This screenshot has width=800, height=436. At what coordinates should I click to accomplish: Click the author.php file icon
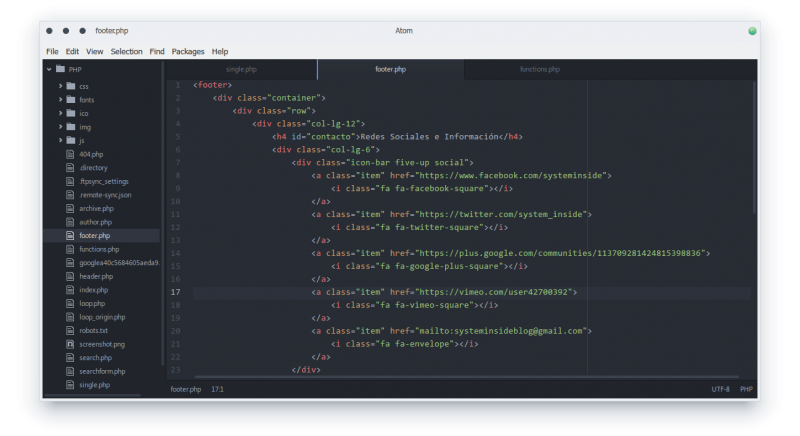(70, 222)
